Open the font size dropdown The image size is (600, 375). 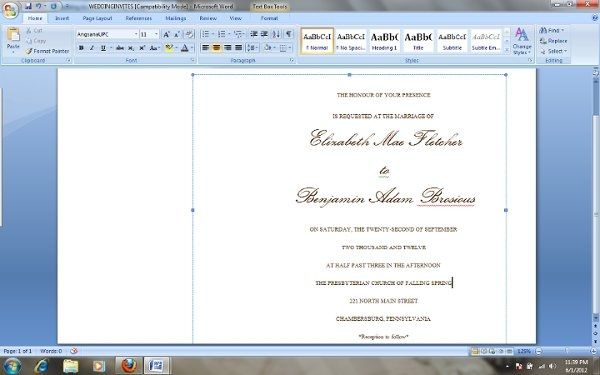(156, 34)
